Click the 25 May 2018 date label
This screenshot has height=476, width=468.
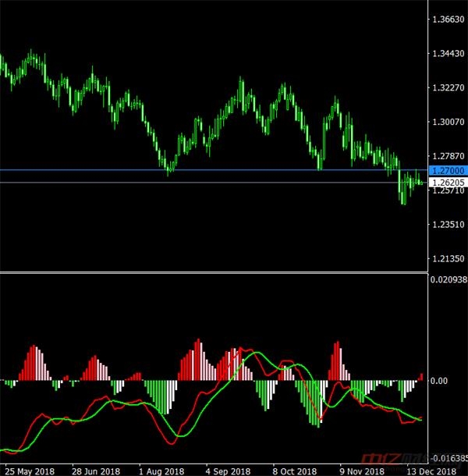click(x=30, y=471)
